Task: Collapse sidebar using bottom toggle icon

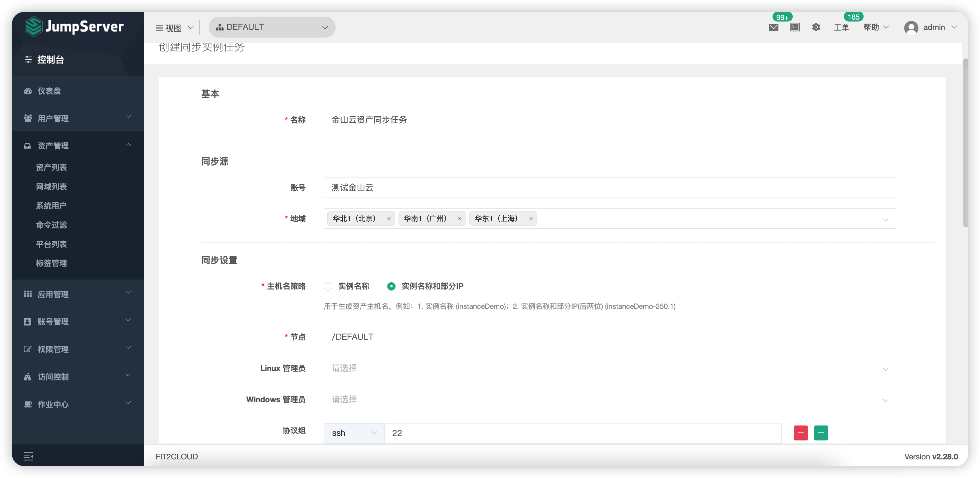Action: [28, 456]
